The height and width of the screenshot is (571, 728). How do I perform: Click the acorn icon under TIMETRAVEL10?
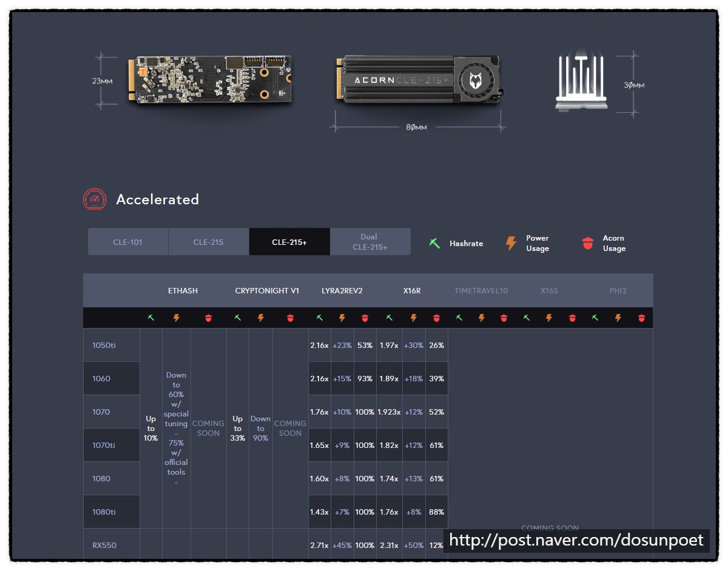[x=504, y=318]
